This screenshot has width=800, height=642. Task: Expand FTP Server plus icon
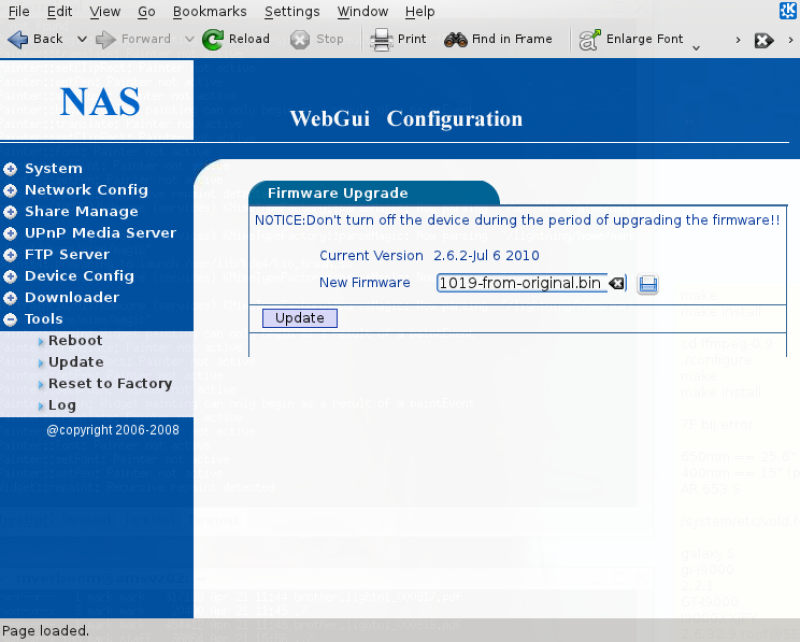(10, 255)
